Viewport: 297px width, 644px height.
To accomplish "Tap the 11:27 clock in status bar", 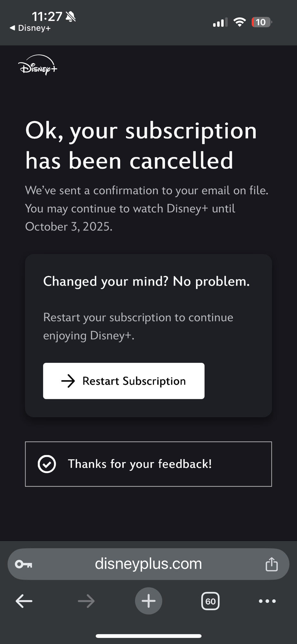I will [47, 16].
